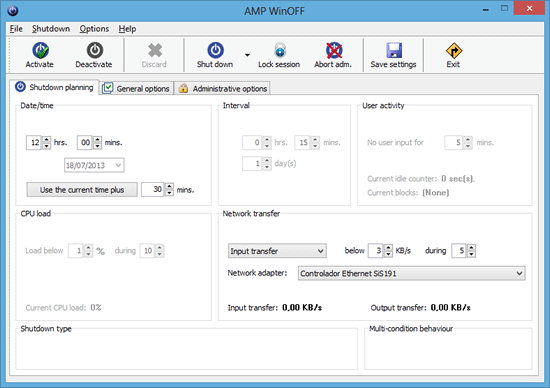Click the Date/time hours field

pyautogui.click(x=34, y=142)
